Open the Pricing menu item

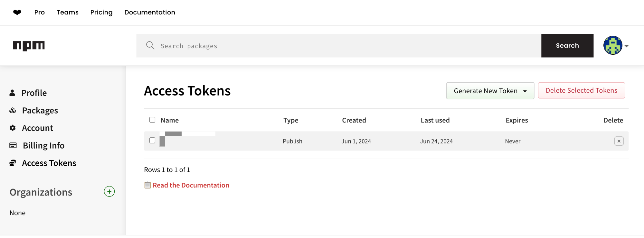coord(101,12)
